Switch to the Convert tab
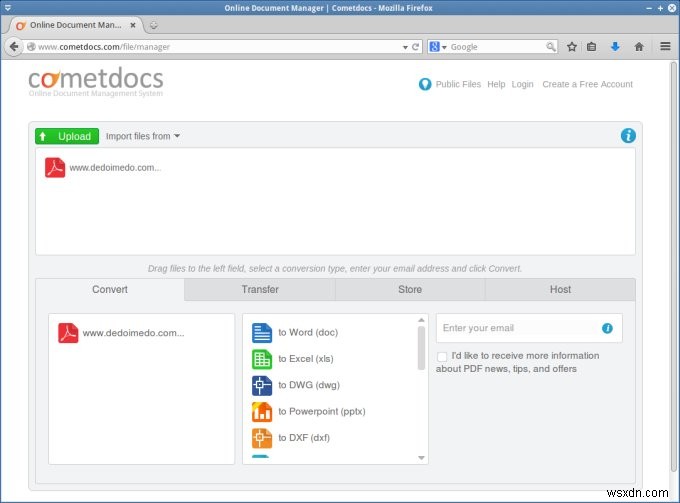The image size is (680, 503). 110,289
